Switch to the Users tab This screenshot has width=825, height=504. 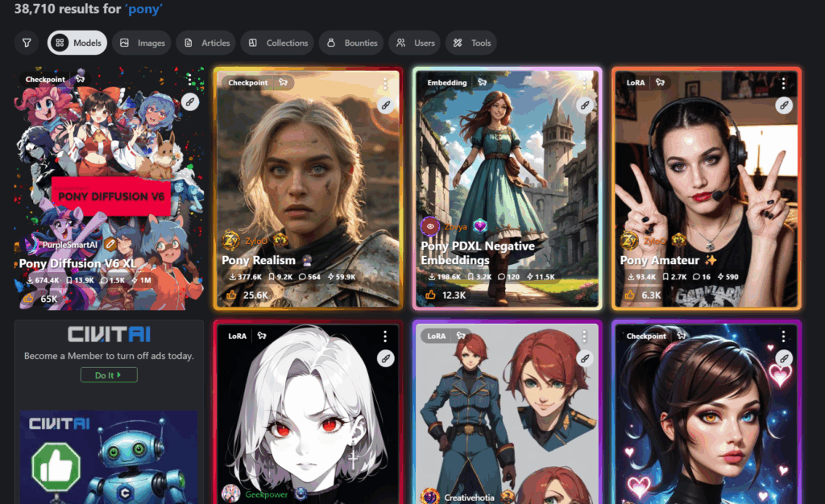[415, 43]
